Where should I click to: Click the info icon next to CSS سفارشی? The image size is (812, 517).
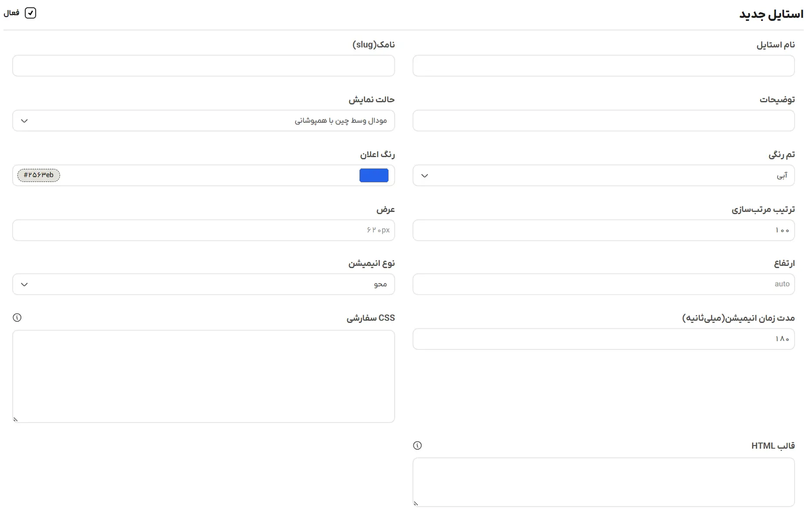click(x=17, y=318)
